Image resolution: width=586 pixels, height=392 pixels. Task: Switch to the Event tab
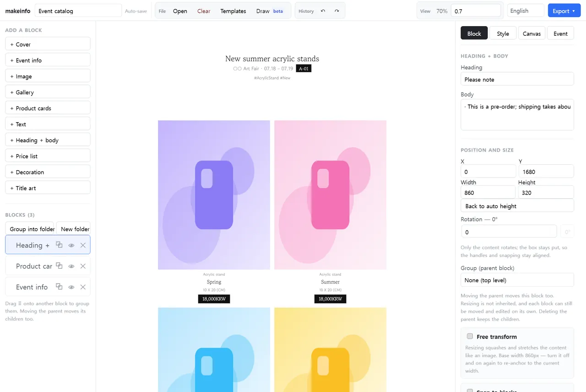(x=560, y=33)
